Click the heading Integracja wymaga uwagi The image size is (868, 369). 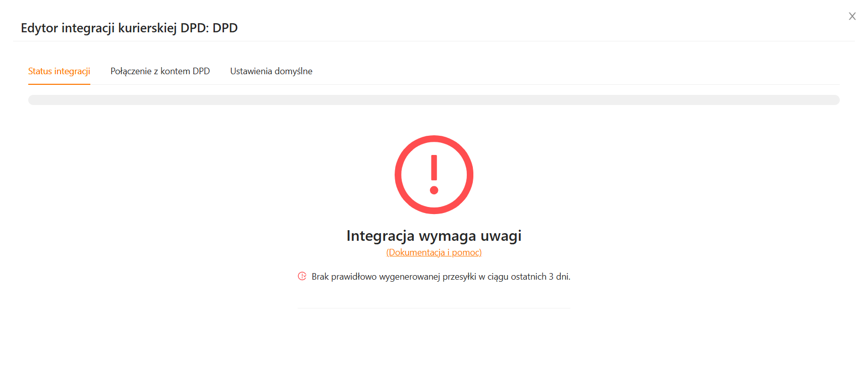pos(433,236)
